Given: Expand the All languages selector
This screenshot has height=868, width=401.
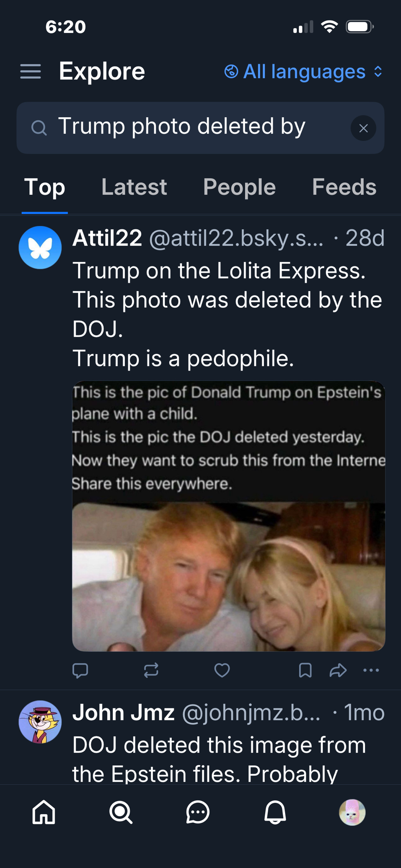Looking at the screenshot, I should (x=303, y=72).
